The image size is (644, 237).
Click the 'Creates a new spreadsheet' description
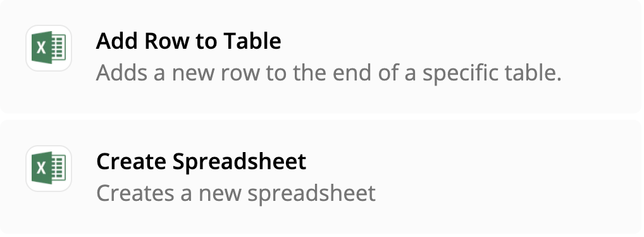(236, 193)
